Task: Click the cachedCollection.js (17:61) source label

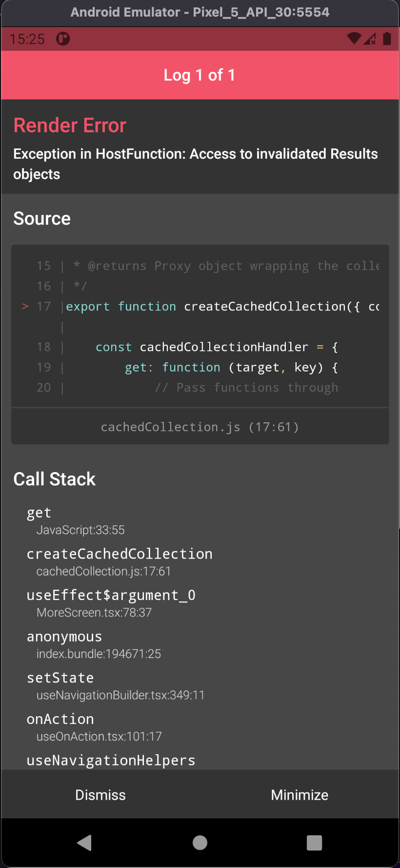Action: (200, 427)
